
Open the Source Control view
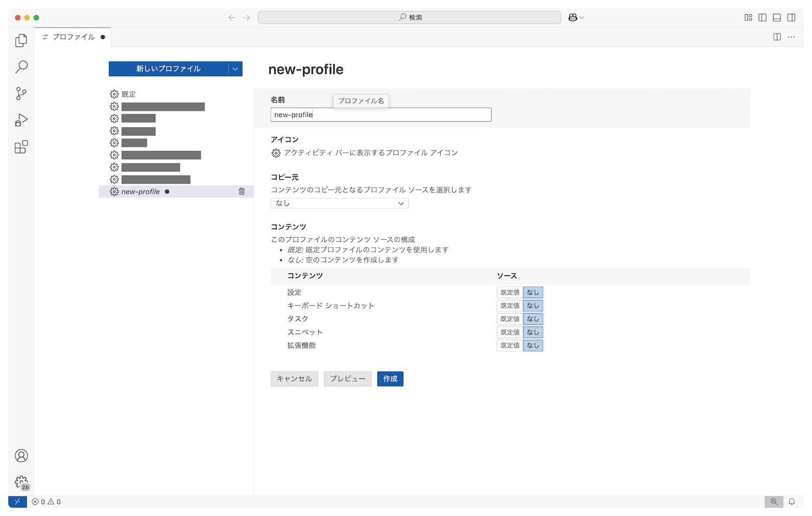coord(21,94)
